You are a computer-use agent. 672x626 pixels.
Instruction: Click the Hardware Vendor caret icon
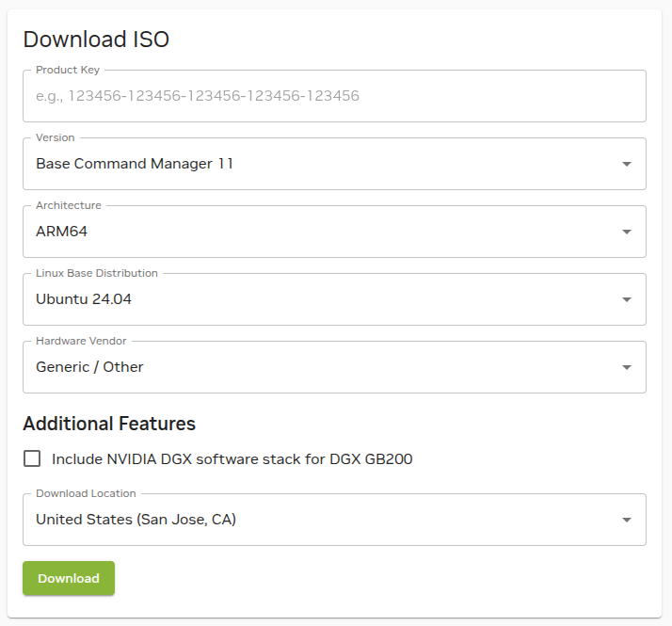627,368
